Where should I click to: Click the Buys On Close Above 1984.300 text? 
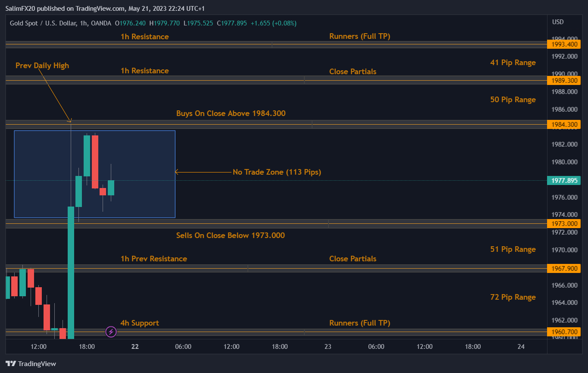pyautogui.click(x=231, y=113)
